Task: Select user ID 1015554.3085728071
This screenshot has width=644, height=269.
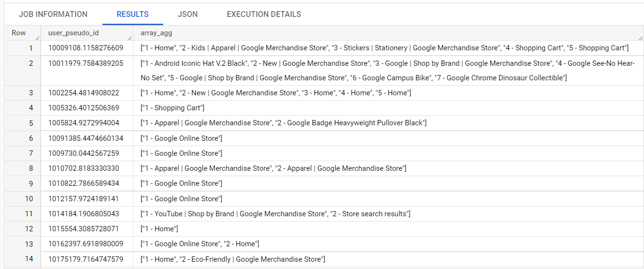Action: [x=84, y=229]
